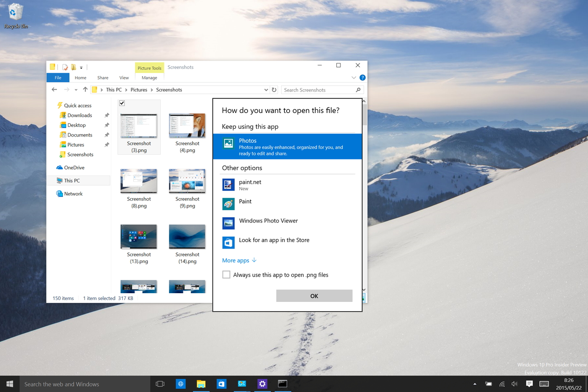This screenshot has width=588, height=392.
Task: Open the Recycle Bin desktop icon
Action: click(x=16, y=16)
